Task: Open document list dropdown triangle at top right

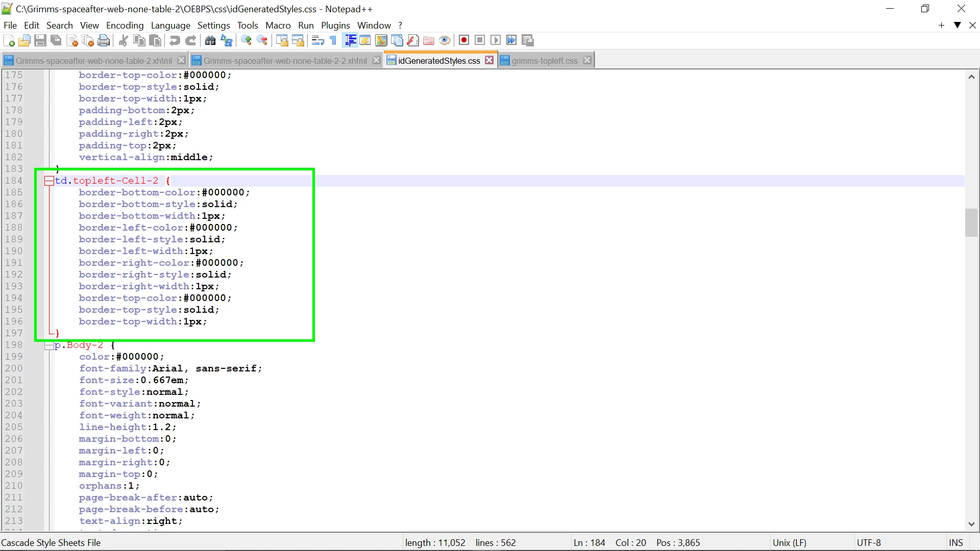Action: tap(958, 25)
